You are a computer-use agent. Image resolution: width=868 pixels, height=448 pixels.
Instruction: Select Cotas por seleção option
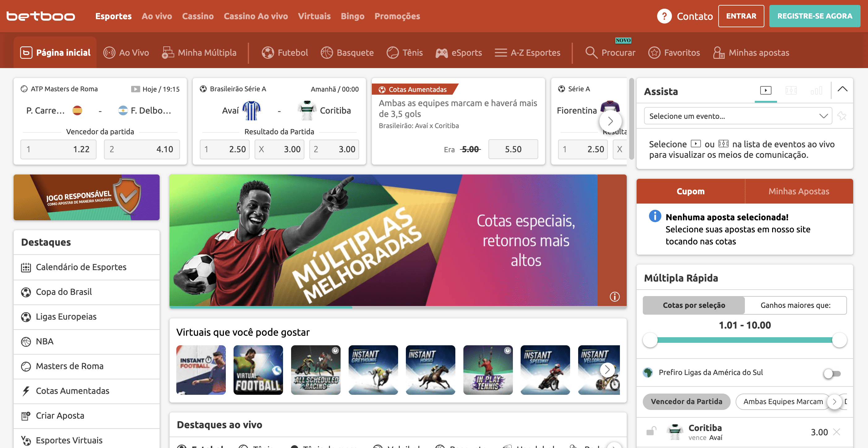[694, 305]
